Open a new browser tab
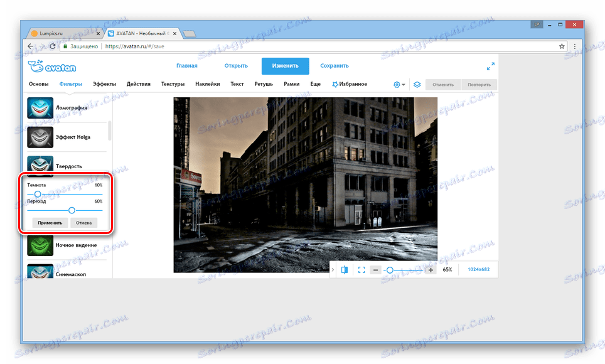Screen dimensions: 605x364 click(x=189, y=34)
